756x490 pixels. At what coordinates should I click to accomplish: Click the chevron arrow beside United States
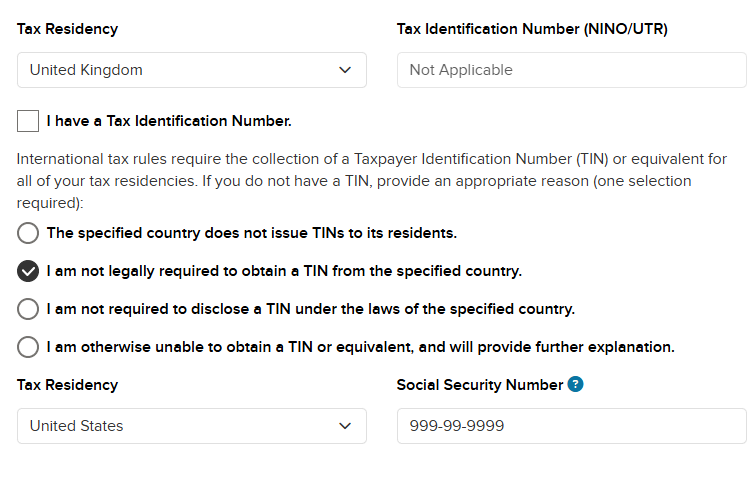tap(345, 426)
